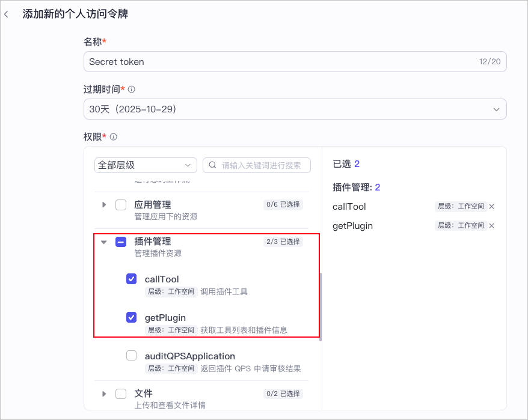Check the 文件 group checkbox
Viewport: 528px width, 420px height.
pyautogui.click(x=121, y=394)
